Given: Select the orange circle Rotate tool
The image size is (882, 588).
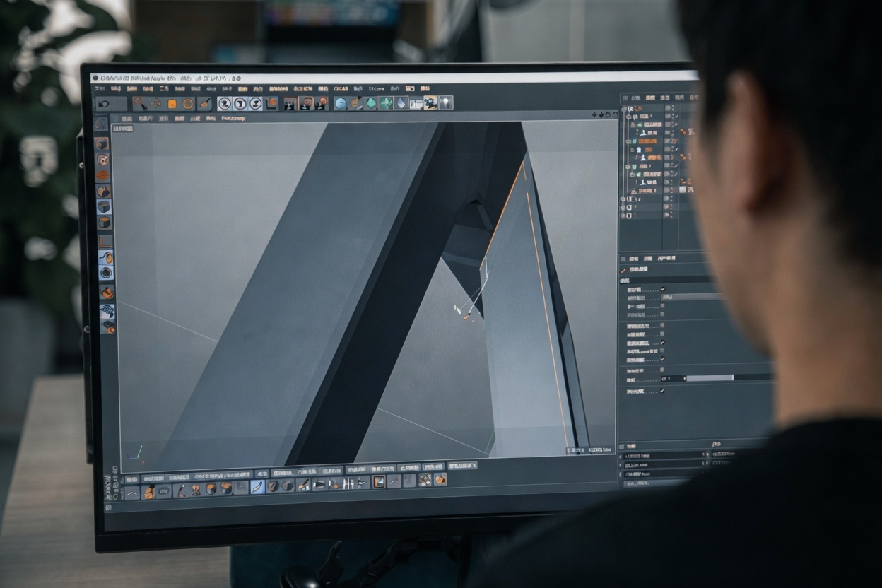Looking at the screenshot, I should tap(187, 104).
